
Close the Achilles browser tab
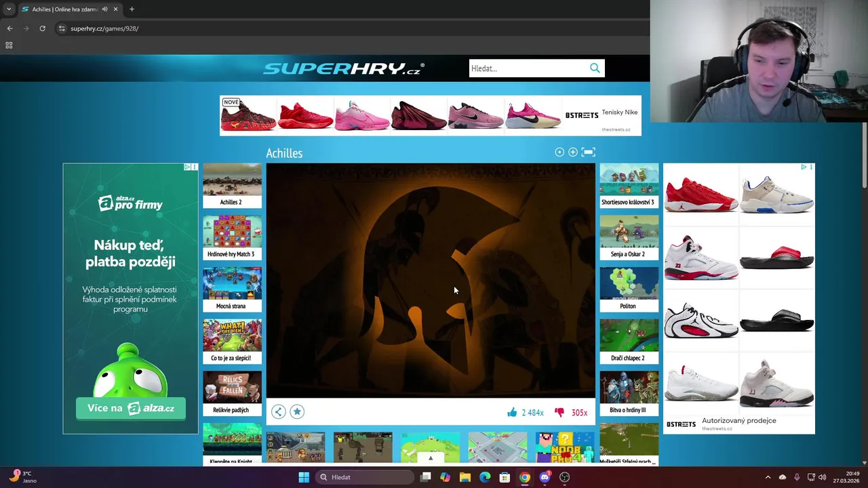tap(115, 9)
